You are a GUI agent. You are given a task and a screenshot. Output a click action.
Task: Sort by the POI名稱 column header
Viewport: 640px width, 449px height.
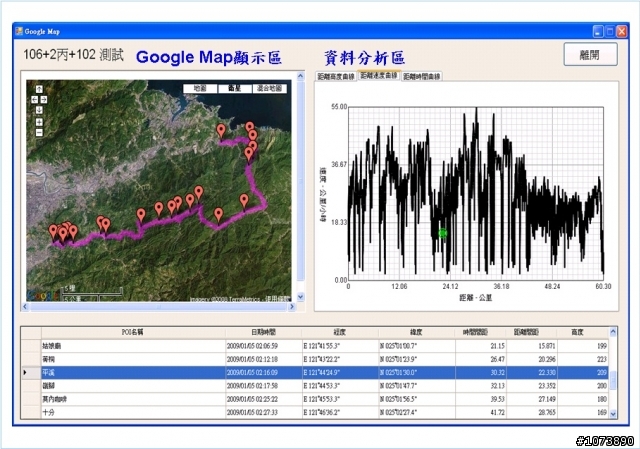coord(133,332)
